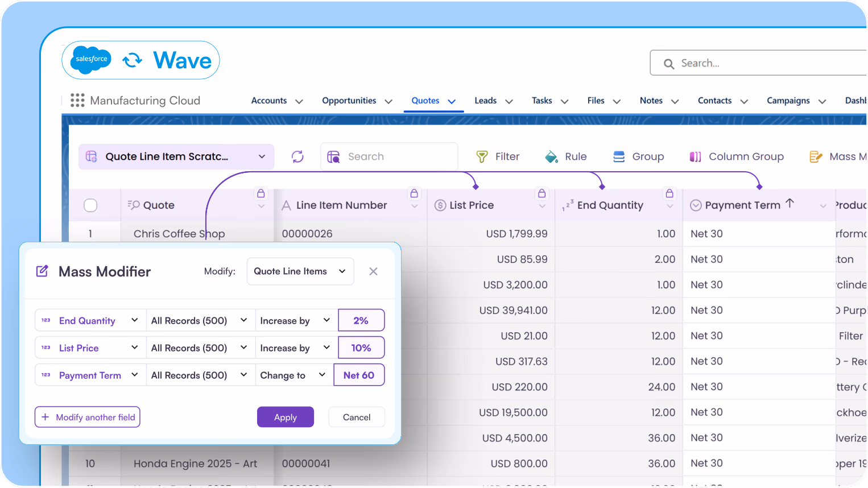Click the '00000041' line item number cell

point(306,464)
